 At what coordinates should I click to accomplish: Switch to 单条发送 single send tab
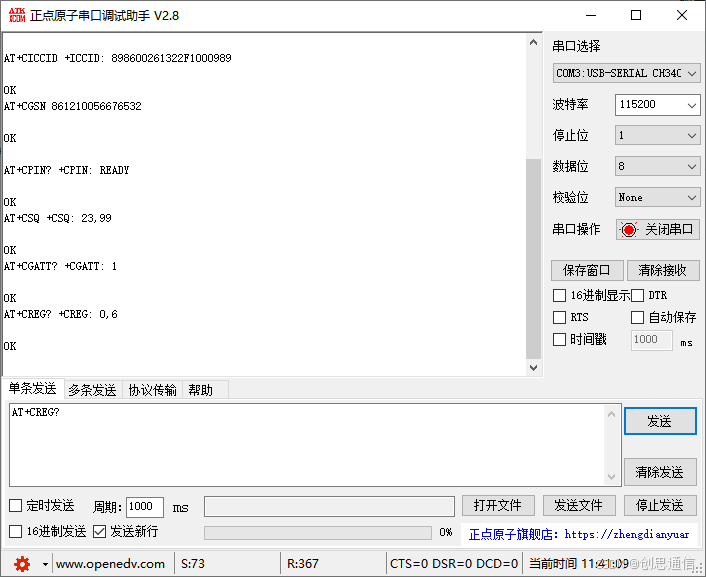pos(32,388)
